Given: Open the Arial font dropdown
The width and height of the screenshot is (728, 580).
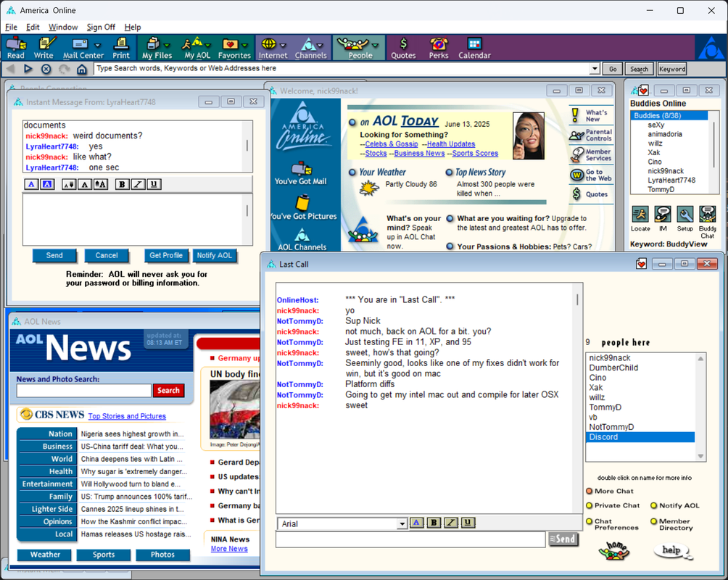Looking at the screenshot, I should 402,523.
